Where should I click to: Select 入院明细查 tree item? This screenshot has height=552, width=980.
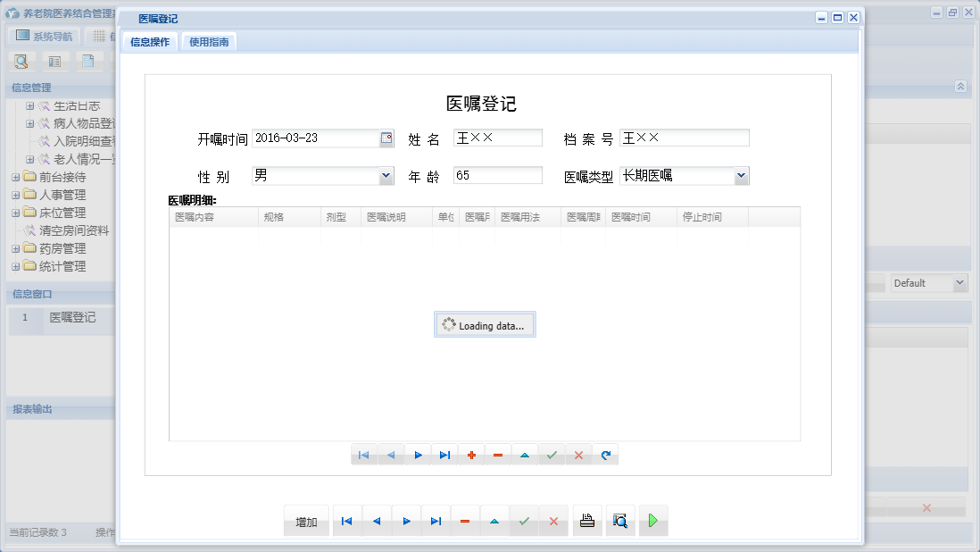click(85, 141)
